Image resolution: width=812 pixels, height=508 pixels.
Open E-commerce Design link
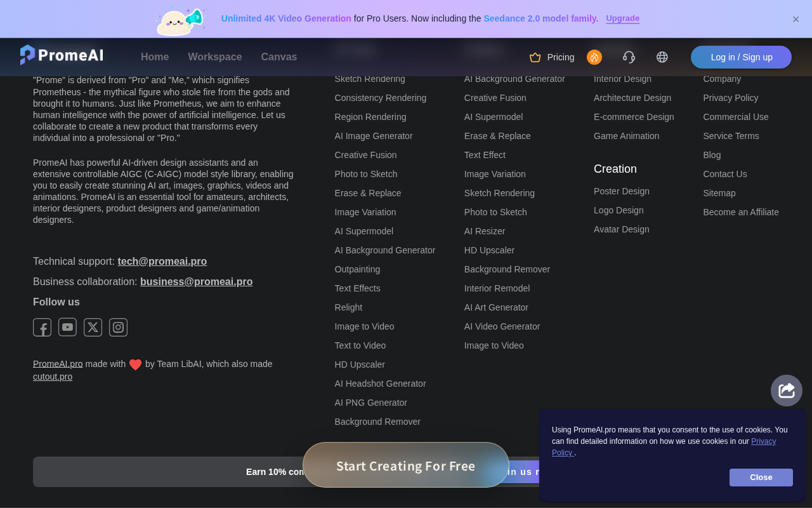[634, 117]
